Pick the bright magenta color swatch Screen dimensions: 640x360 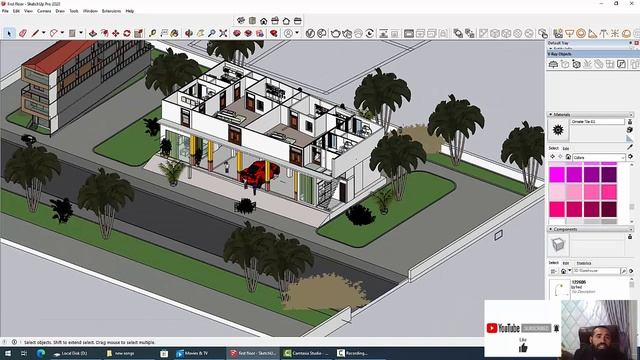point(557,175)
